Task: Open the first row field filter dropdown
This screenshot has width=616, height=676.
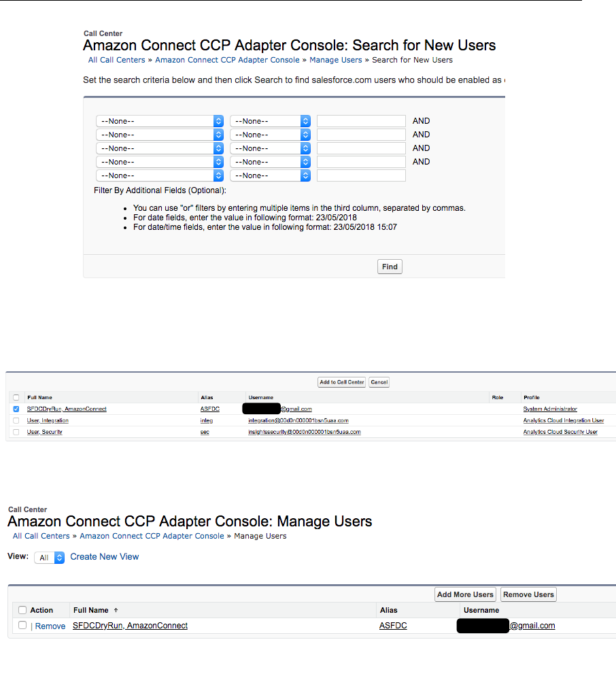Action: tap(160, 121)
